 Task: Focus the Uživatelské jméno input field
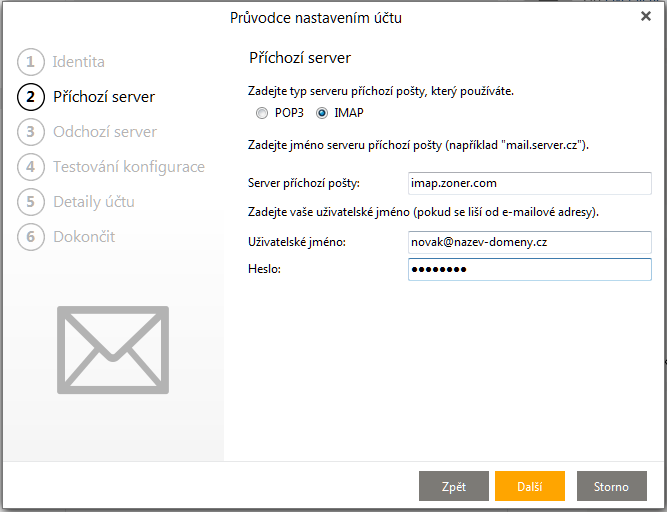point(529,242)
